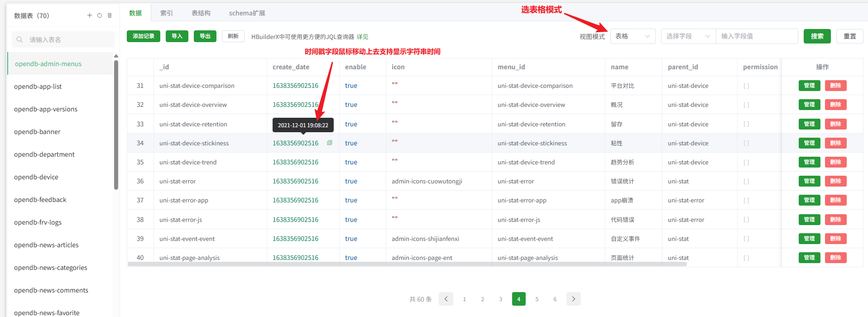Click the trash icon in sidebar header
This screenshot has height=317, width=868.
[110, 15]
